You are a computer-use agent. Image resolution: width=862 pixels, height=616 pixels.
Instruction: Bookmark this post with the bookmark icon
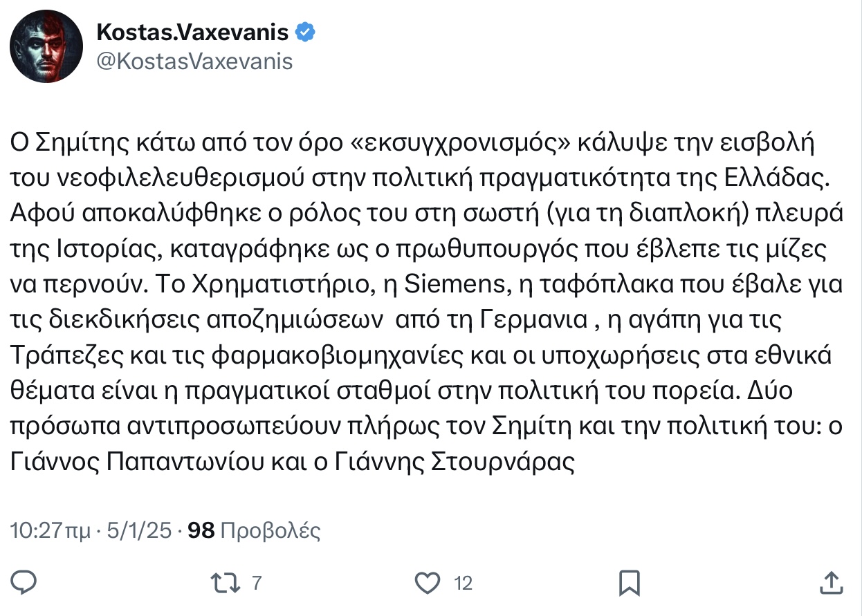(629, 582)
